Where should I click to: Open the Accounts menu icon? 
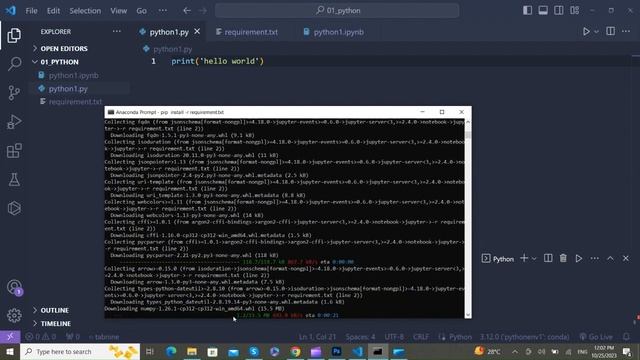[14, 287]
